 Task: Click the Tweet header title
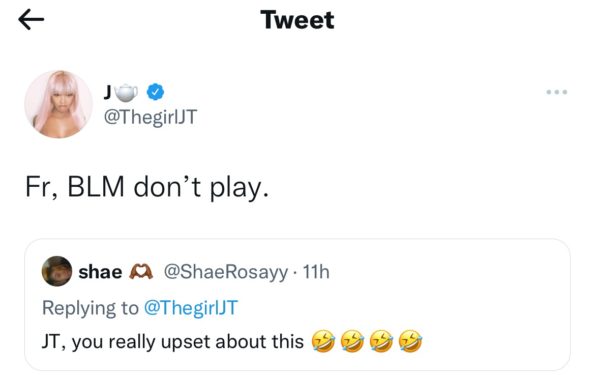click(x=297, y=20)
